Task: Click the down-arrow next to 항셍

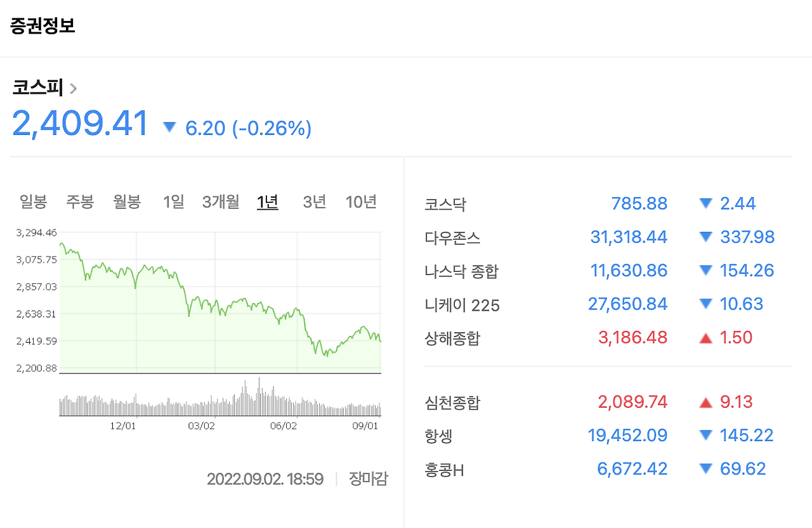Action: click(705, 435)
